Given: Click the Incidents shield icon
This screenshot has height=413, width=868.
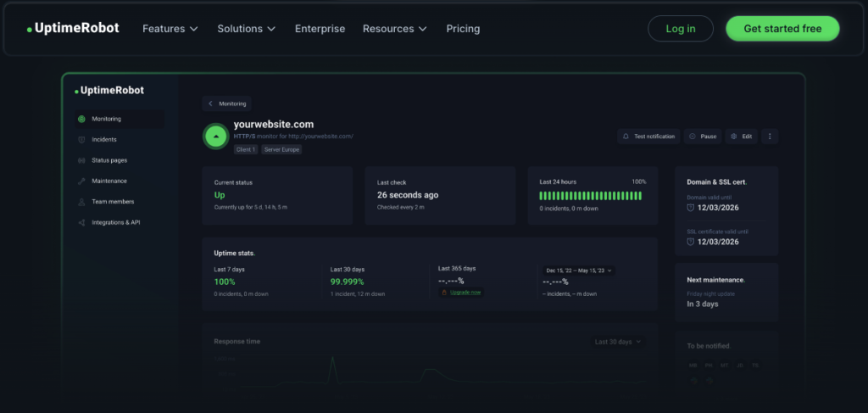Looking at the screenshot, I should (x=81, y=140).
